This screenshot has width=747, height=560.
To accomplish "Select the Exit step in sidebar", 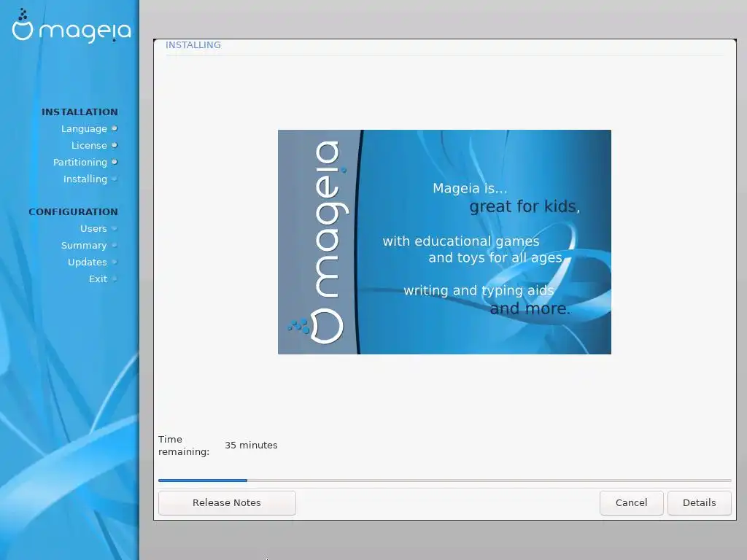I will [x=98, y=279].
